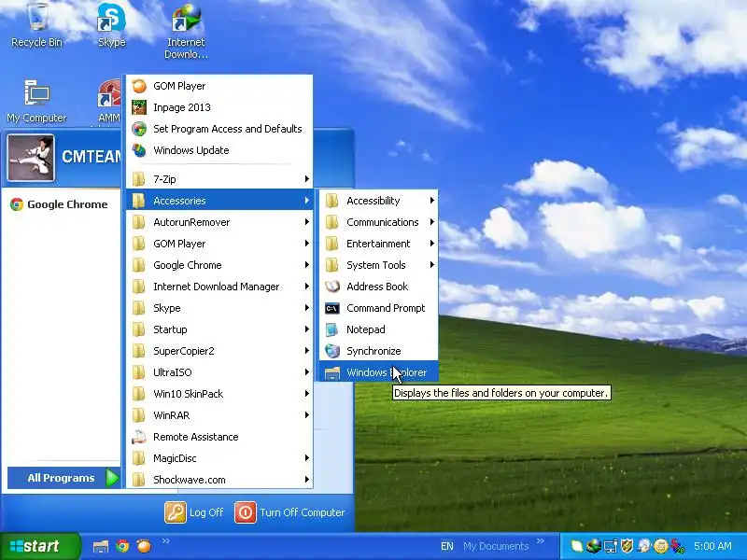Screen dimensions: 747x560
Task: Open Skype desktop shortcut icon
Action: 111,25
